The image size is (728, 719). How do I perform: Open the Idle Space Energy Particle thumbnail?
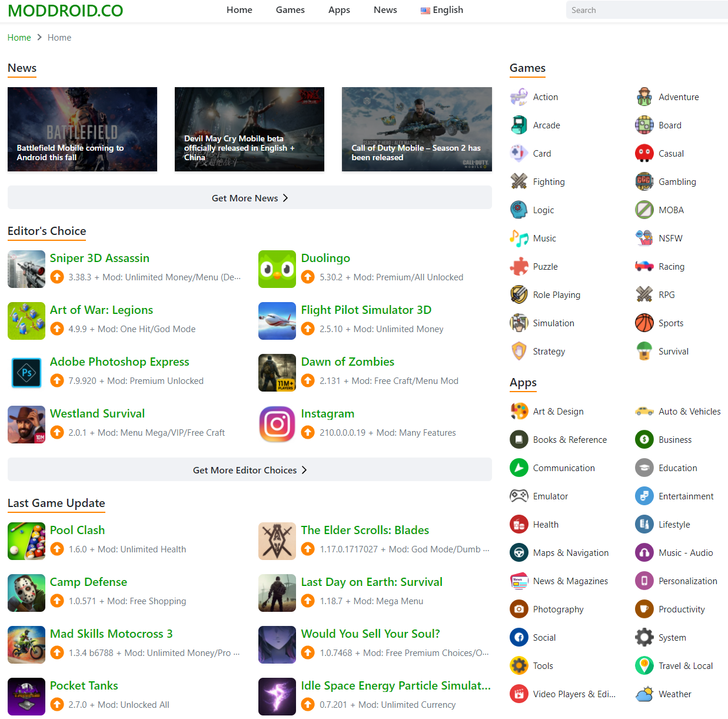tap(277, 697)
